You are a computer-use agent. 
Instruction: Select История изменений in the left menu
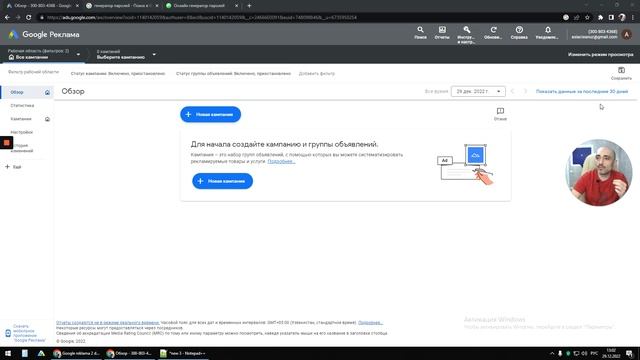(x=22, y=148)
